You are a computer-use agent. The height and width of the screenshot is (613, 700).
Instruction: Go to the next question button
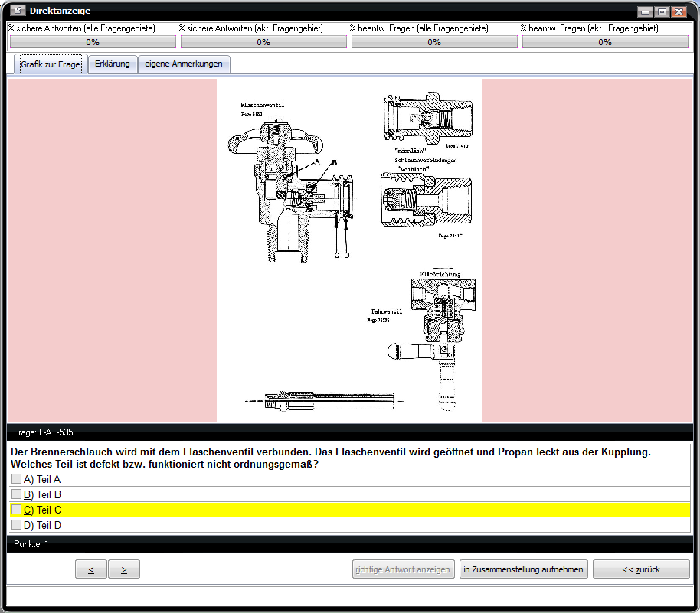coord(124,569)
